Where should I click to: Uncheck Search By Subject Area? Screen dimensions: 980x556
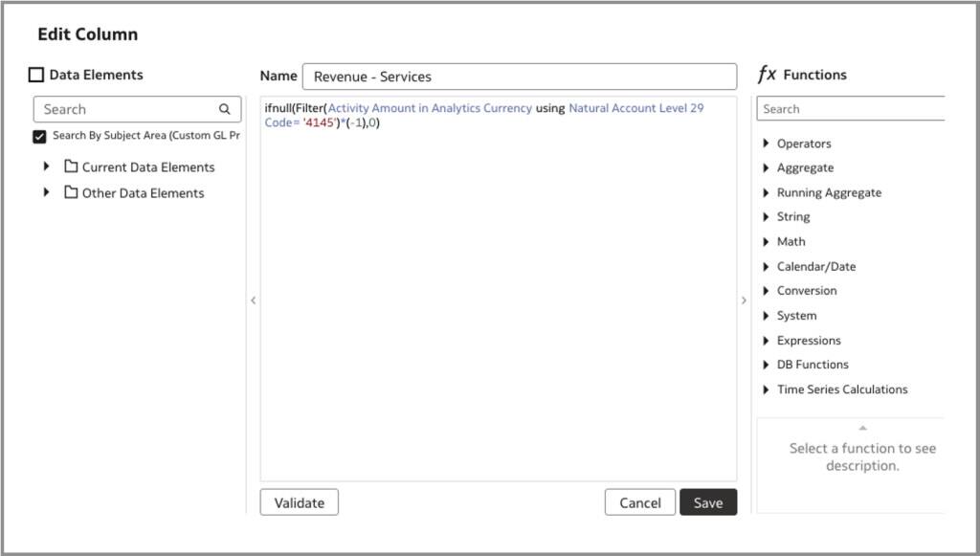(x=39, y=136)
